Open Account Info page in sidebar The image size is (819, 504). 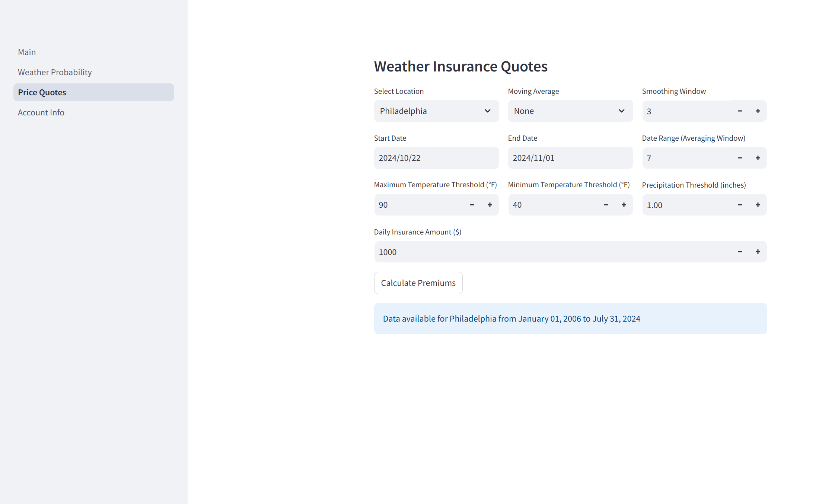click(x=41, y=112)
